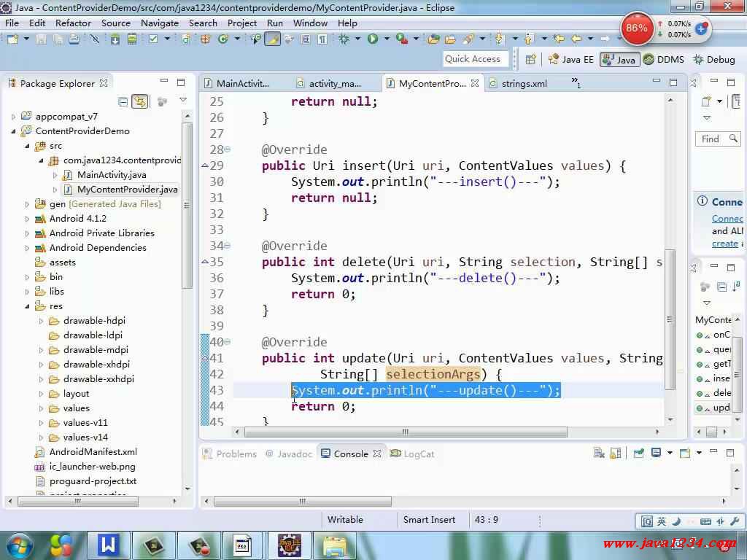Click the Scroll Lock console icon

pyautogui.click(x=616, y=453)
